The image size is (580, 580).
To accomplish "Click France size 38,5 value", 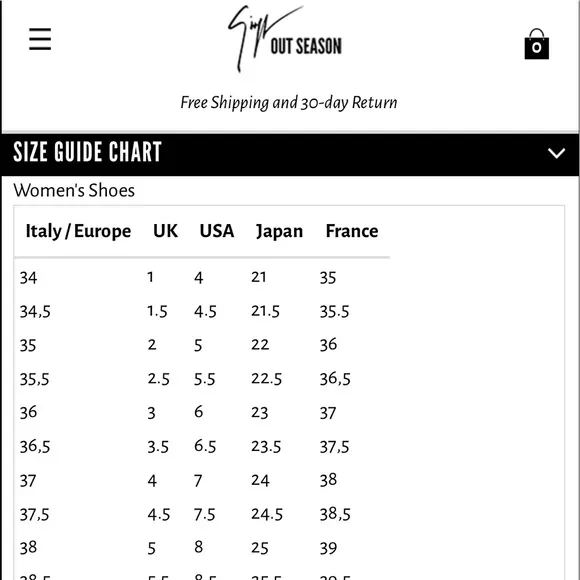I will [335, 514].
